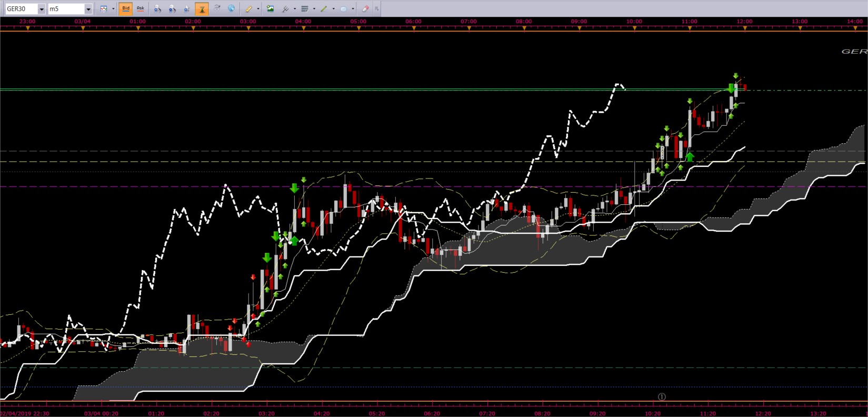Click the 08:20 bottom axis label
868x417 pixels.
[542, 413]
